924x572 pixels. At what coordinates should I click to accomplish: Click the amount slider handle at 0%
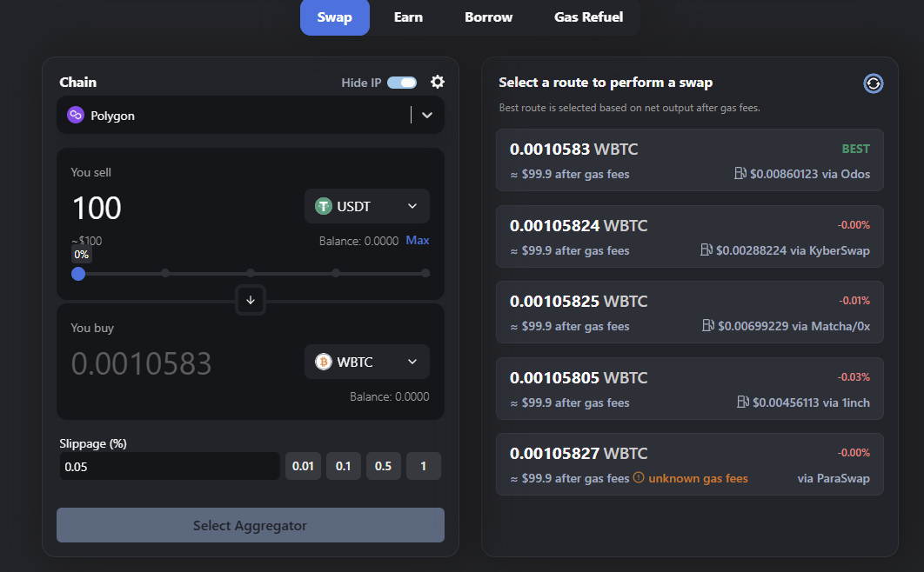click(78, 273)
